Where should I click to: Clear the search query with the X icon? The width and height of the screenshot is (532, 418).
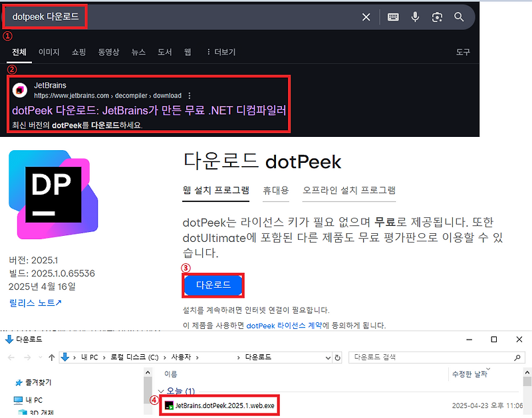366,17
